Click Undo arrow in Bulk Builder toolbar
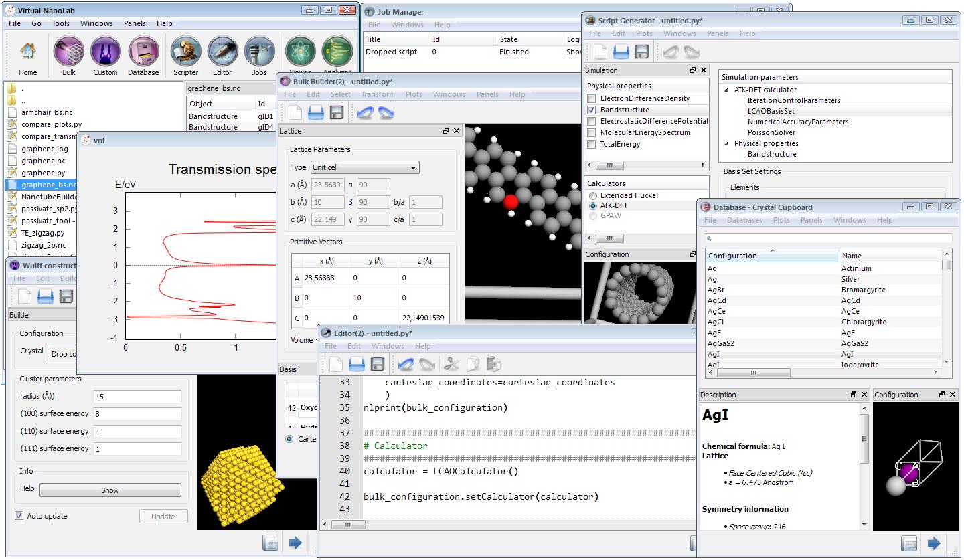The image size is (964, 560). [x=365, y=112]
